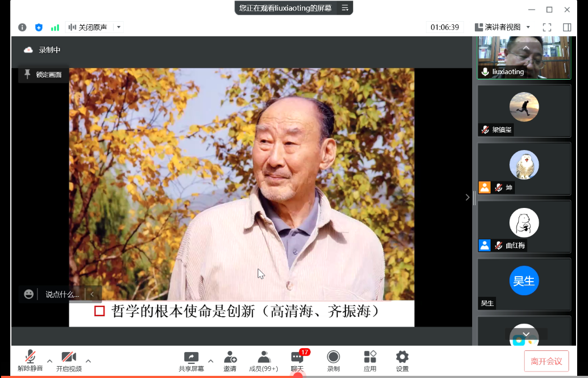Click the meeting info icon
Image resolution: width=588 pixels, height=378 pixels.
[22, 27]
